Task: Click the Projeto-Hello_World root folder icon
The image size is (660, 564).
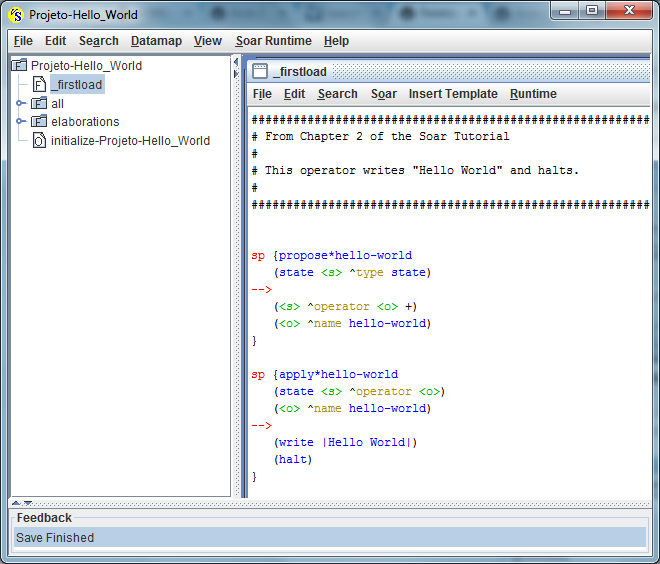Action: pyautogui.click(x=19, y=65)
